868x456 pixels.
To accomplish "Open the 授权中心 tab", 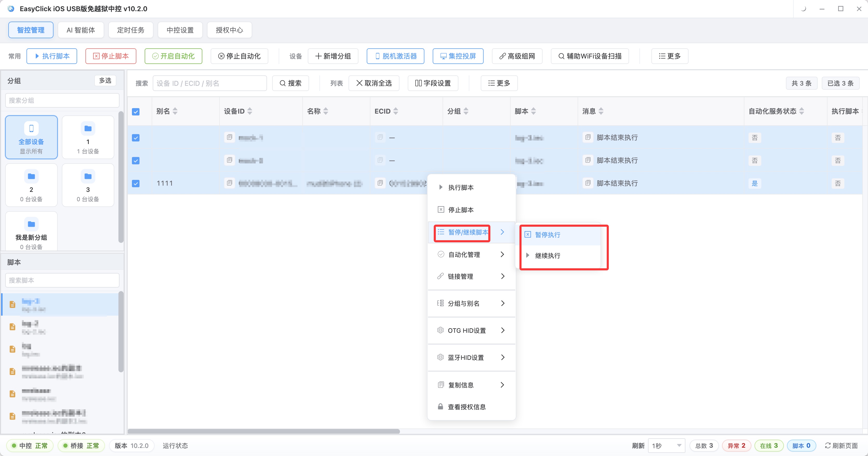I will click(x=229, y=30).
